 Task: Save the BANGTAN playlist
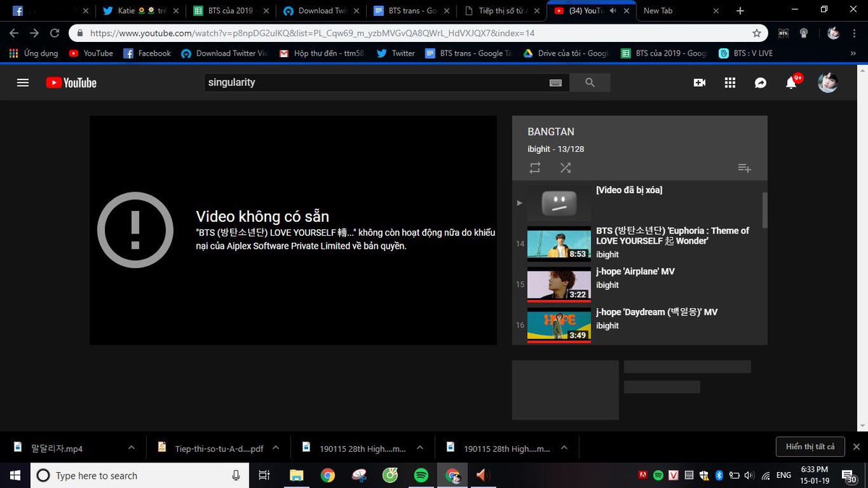pos(744,168)
